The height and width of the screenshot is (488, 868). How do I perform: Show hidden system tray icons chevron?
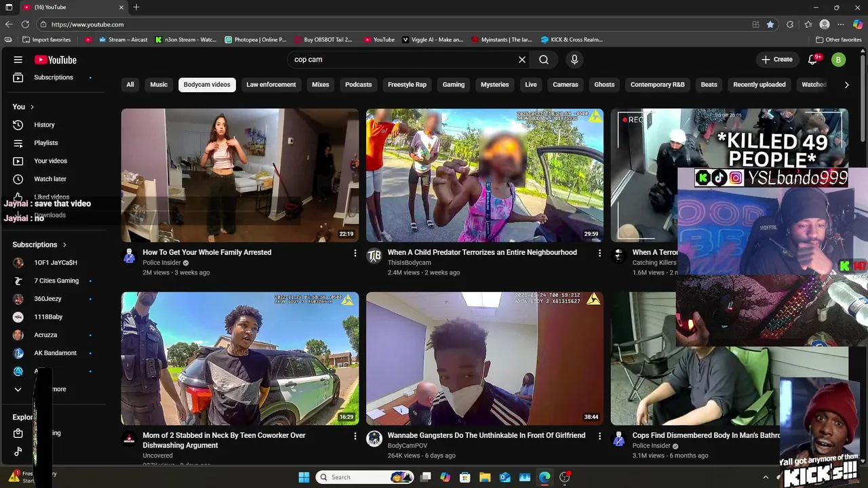point(766,477)
